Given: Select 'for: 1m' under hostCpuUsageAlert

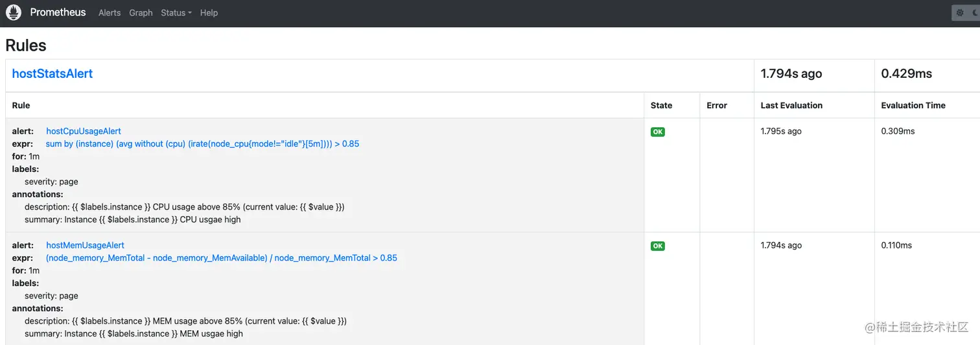Looking at the screenshot, I should pos(26,156).
